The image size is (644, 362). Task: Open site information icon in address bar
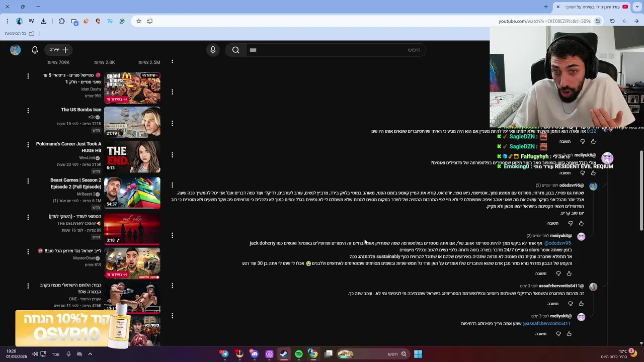tap(598, 21)
